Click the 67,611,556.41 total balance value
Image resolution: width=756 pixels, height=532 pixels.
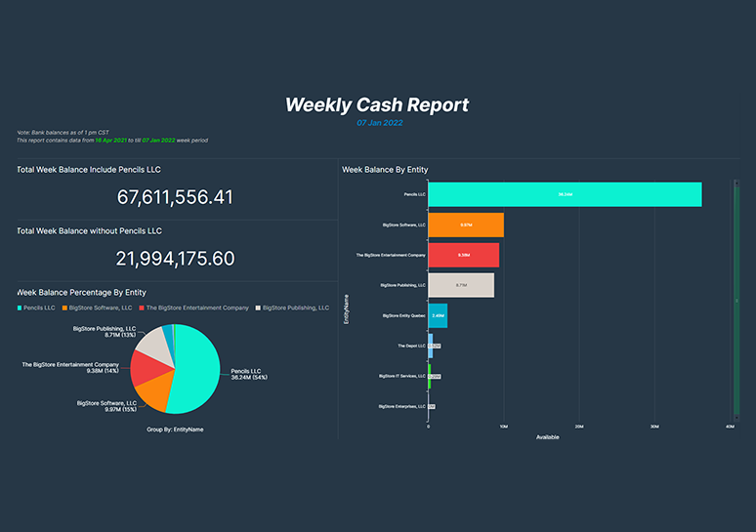pos(175,197)
